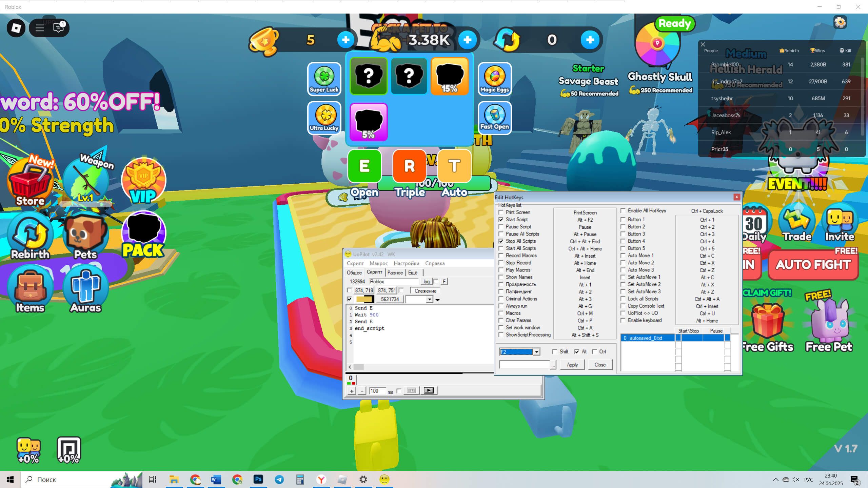Viewport: 868px width, 488px height.
Task: Click the orange R Triple button
Action: pyautogui.click(x=409, y=166)
